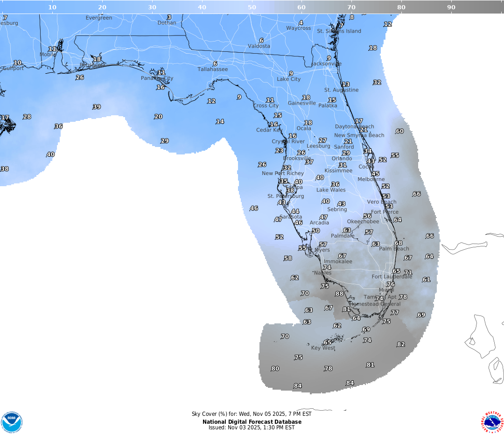Select the Arcadia label

pyautogui.click(x=320, y=223)
